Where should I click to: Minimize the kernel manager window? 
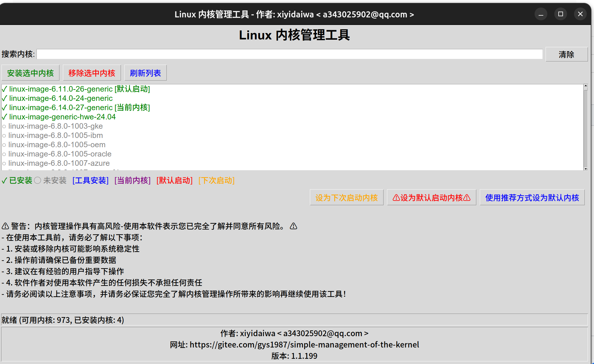point(541,14)
